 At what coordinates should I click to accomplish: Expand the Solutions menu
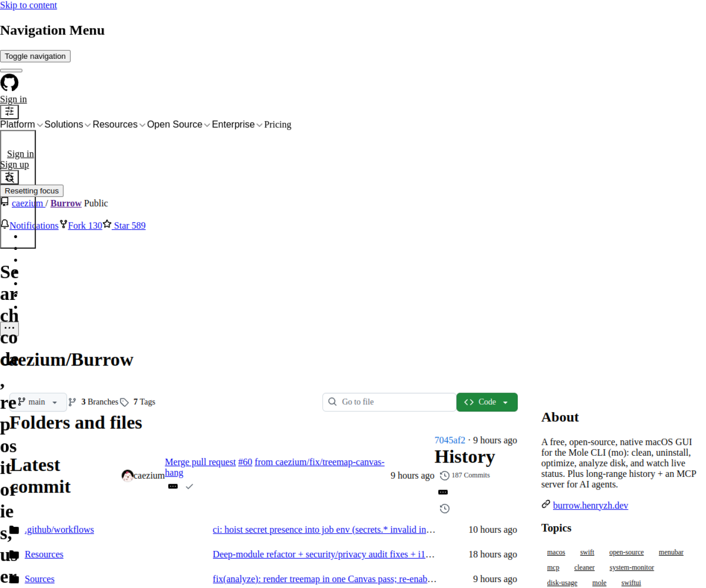[68, 124]
